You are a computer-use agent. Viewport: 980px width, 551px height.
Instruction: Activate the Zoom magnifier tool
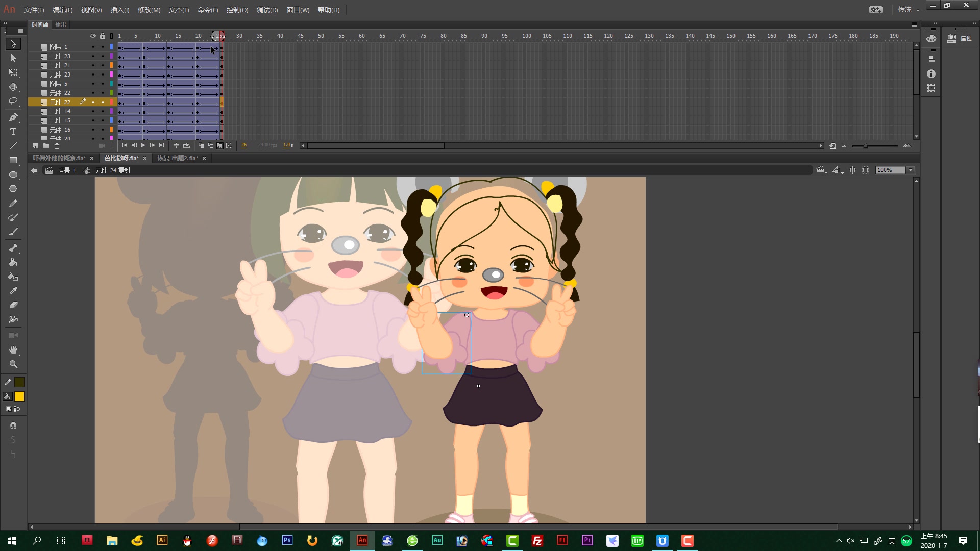pos(13,364)
